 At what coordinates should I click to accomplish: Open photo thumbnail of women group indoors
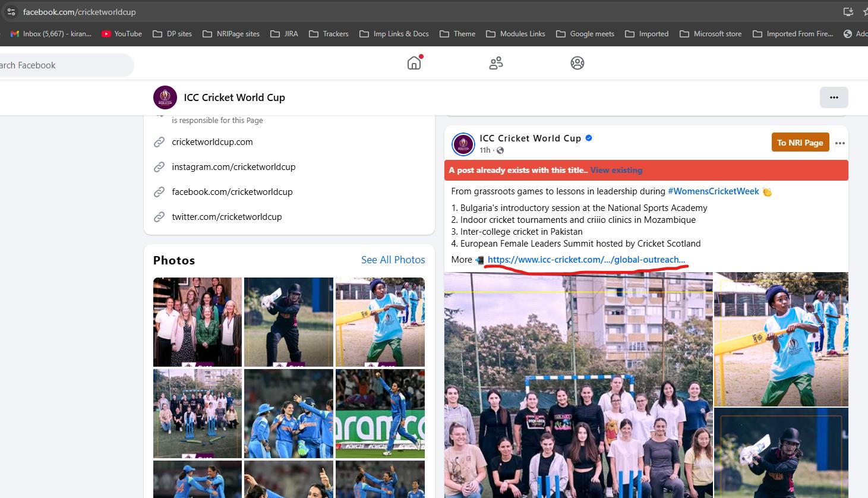(x=197, y=322)
